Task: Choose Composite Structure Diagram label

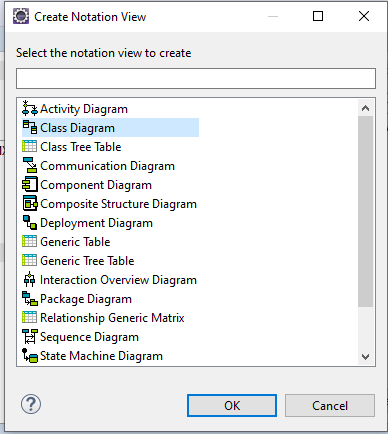Action: 118,204
